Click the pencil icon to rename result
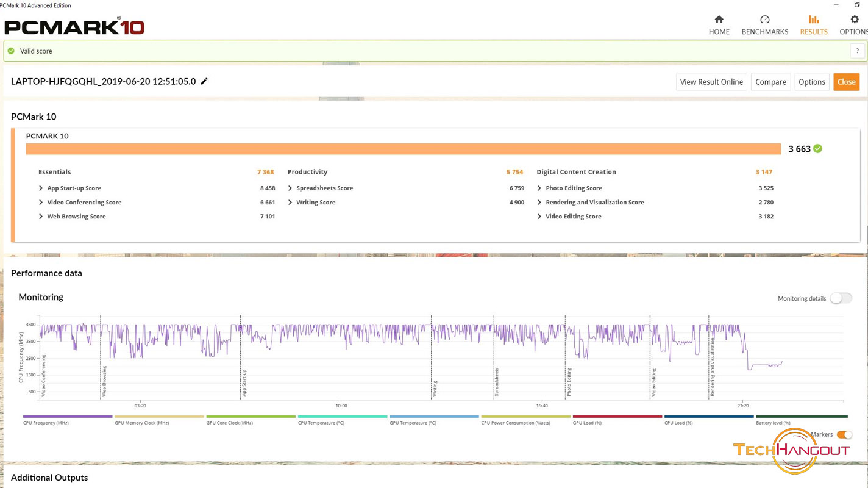This screenshot has height=488, width=868. pos(204,81)
